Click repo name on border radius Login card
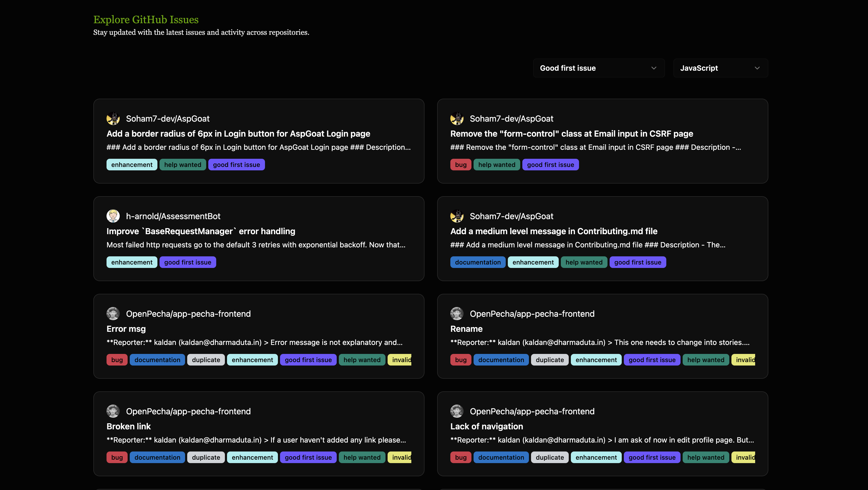 point(167,119)
